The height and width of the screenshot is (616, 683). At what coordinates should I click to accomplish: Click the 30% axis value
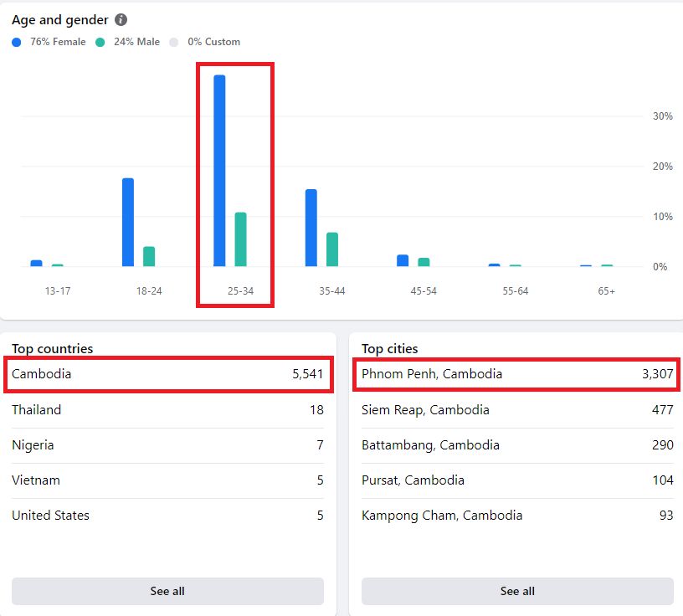pos(663,116)
